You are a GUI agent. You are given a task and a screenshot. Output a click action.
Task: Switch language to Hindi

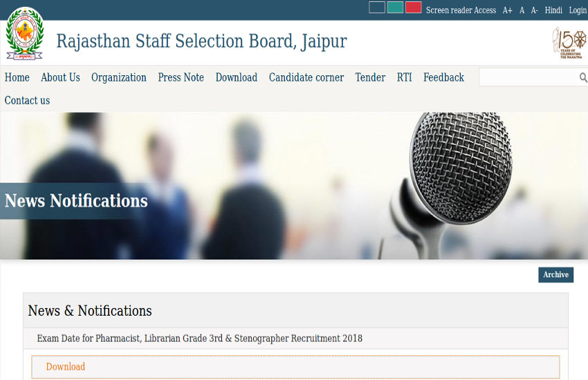pyautogui.click(x=553, y=10)
